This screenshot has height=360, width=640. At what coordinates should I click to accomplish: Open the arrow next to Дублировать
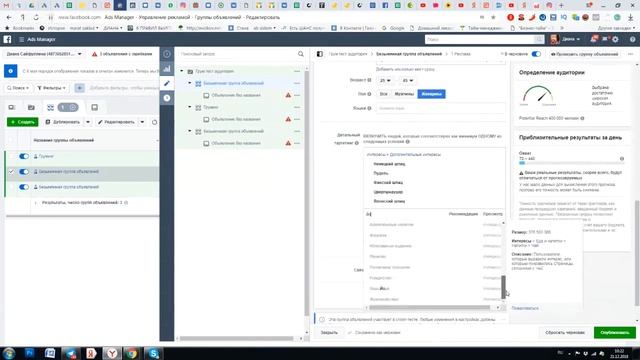[88, 122]
